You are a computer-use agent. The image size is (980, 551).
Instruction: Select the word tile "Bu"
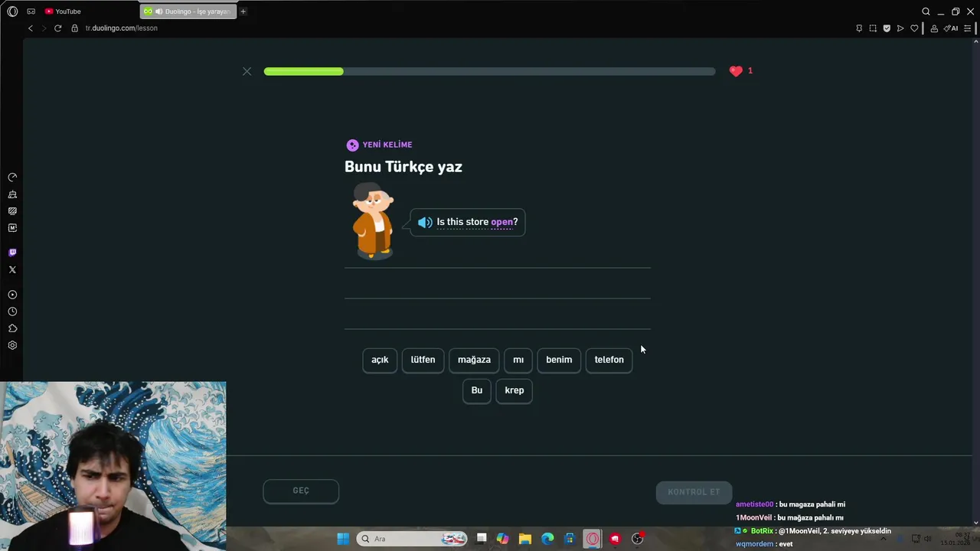click(477, 390)
